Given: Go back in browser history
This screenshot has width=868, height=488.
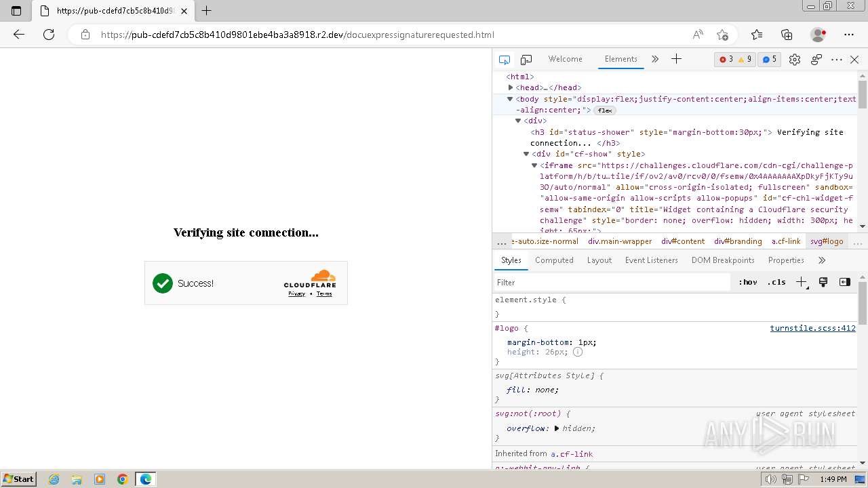Looking at the screenshot, I should (18, 35).
